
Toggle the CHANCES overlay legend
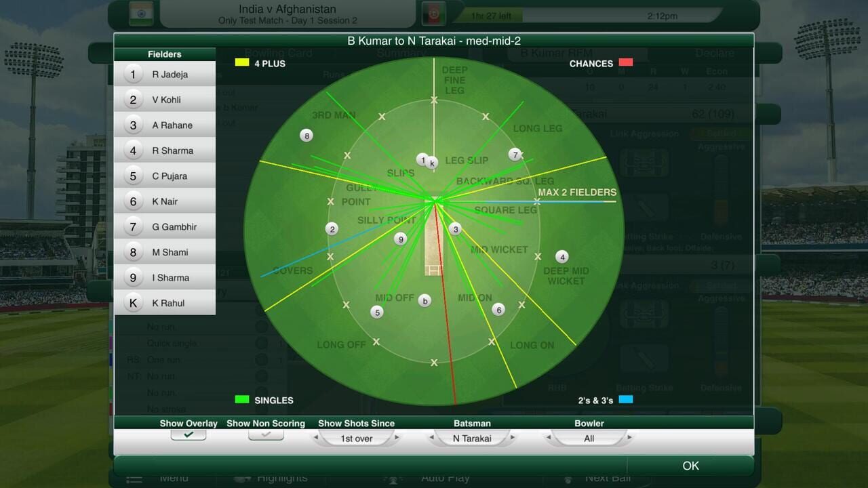pyautogui.click(x=625, y=62)
